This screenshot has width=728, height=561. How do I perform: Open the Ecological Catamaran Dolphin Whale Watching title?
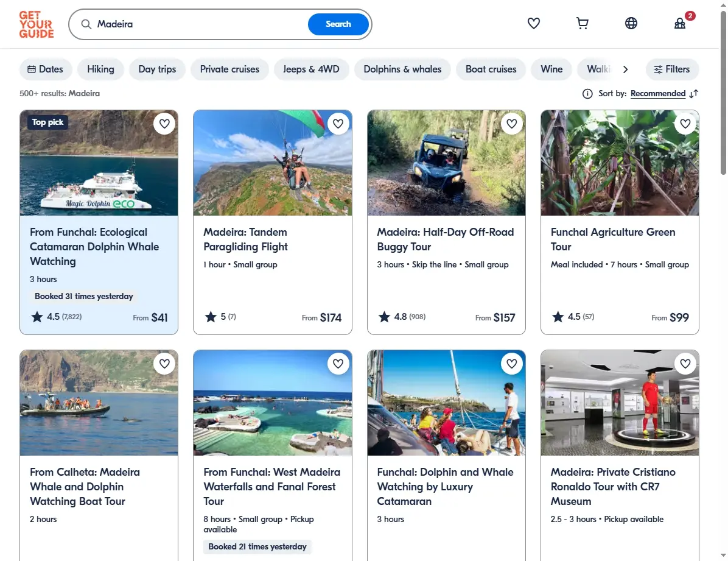coord(94,246)
